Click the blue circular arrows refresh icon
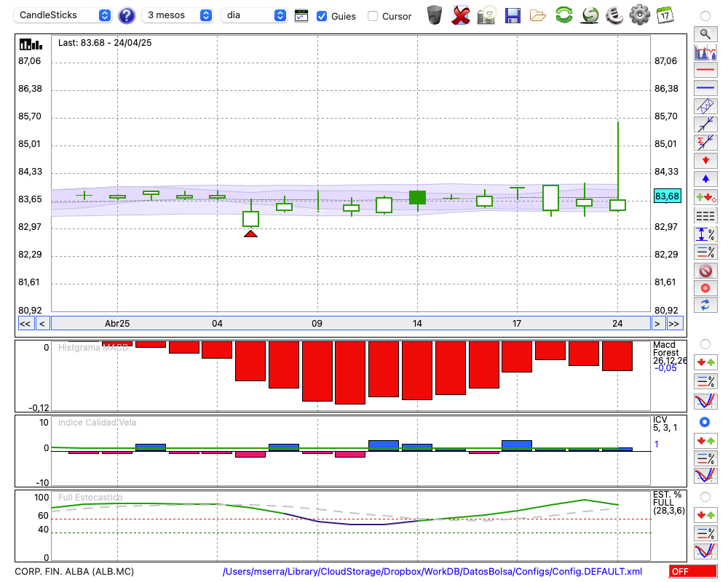728x582 pixels. pos(705,305)
